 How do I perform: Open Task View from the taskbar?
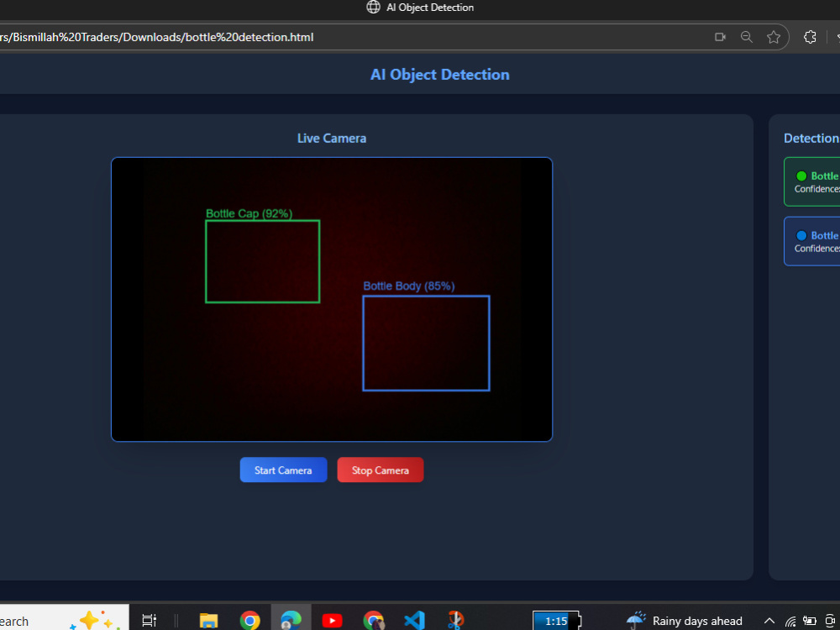click(x=149, y=621)
